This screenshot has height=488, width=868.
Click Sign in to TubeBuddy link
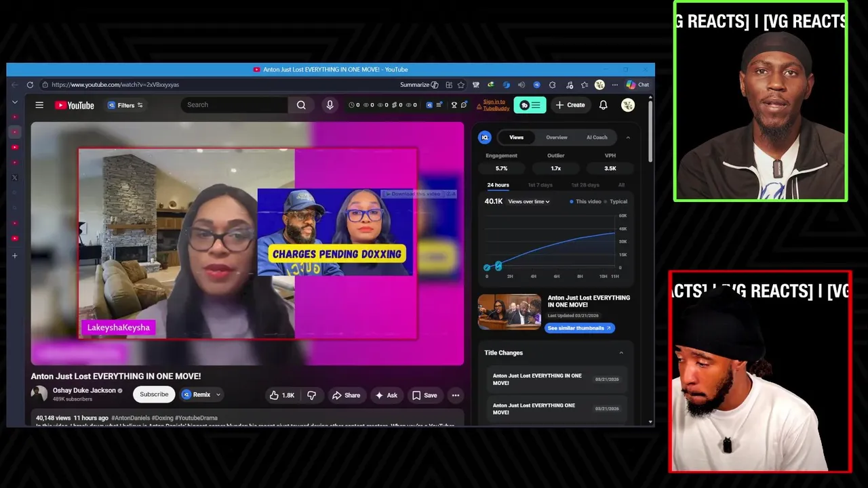pos(496,105)
